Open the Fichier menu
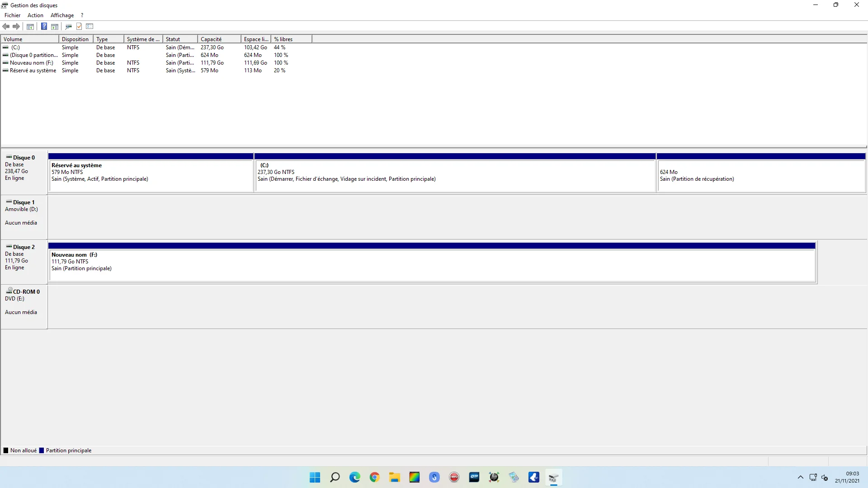Viewport: 868px width, 488px height. 12,15
